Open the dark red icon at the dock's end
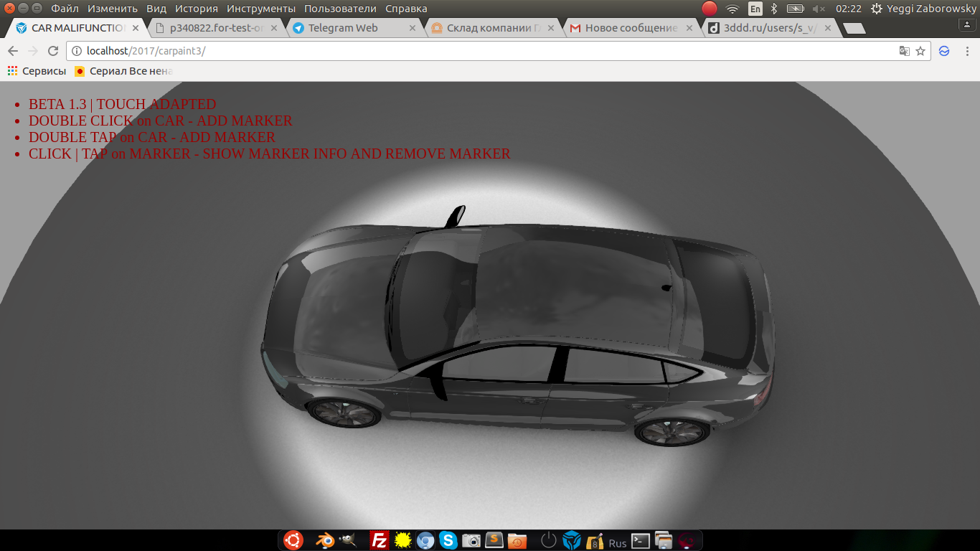Viewport: 980px width, 551px height. (x=687, y=540)
